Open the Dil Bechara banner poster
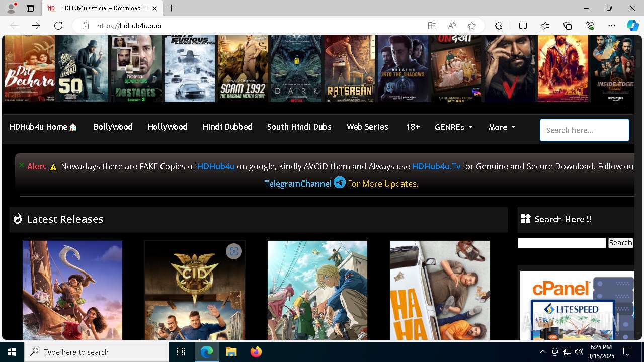 tap(30, 69)
